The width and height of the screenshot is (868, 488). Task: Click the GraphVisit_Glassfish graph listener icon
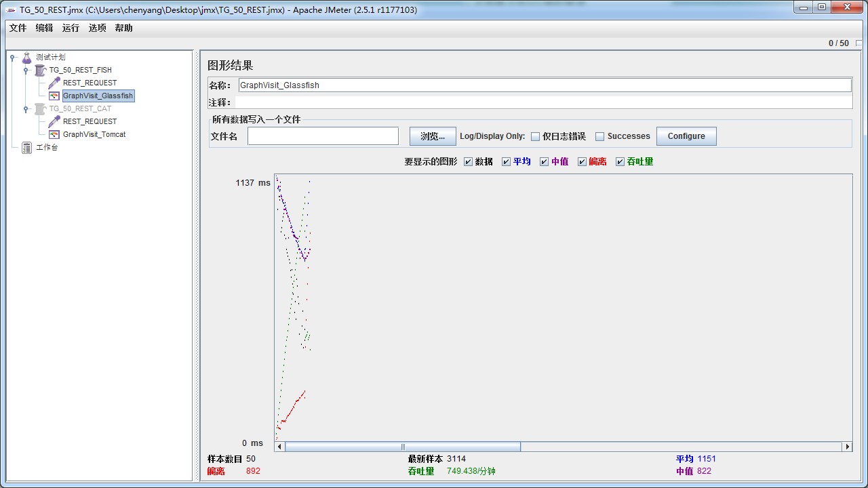[54, 96]
